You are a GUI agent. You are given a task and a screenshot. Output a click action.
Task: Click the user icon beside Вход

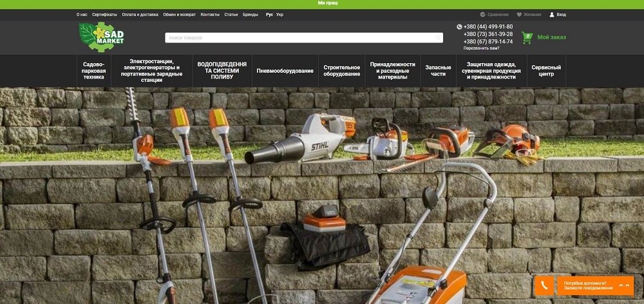pyautogui.click(x=552, y=14)
